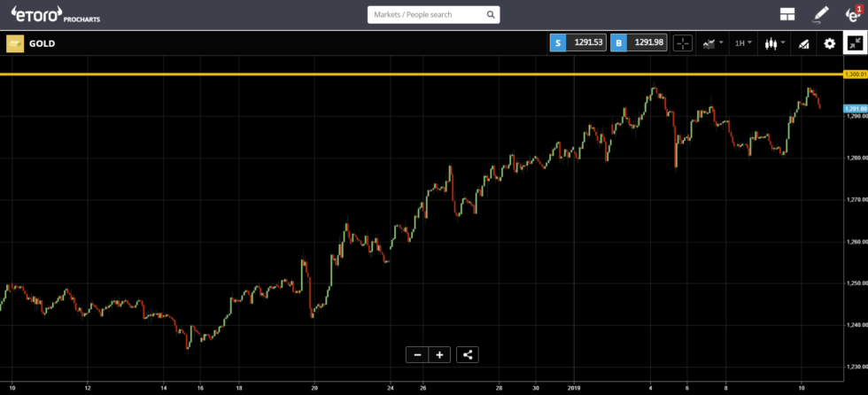This screenshot has width=868, height=395.
Task: Open the 1H timeframe dropdown
Action: pyautogui.click(x=743, y=43)
